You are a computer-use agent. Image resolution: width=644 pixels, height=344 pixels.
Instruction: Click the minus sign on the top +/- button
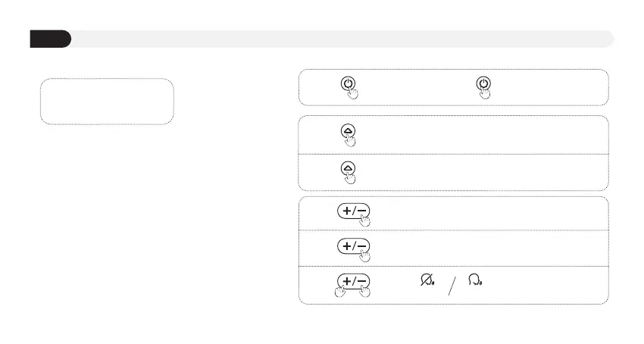click(x=362, y=209)
